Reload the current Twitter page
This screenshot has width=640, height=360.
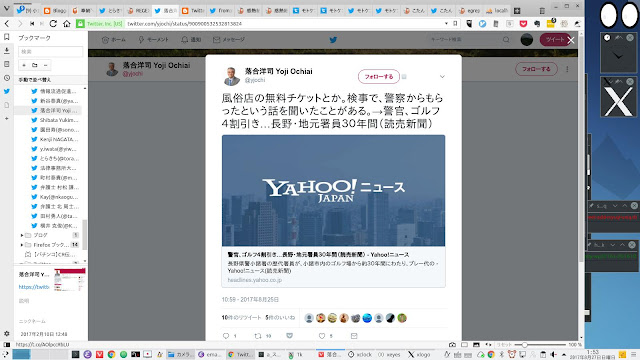click(x=53, y=24)
